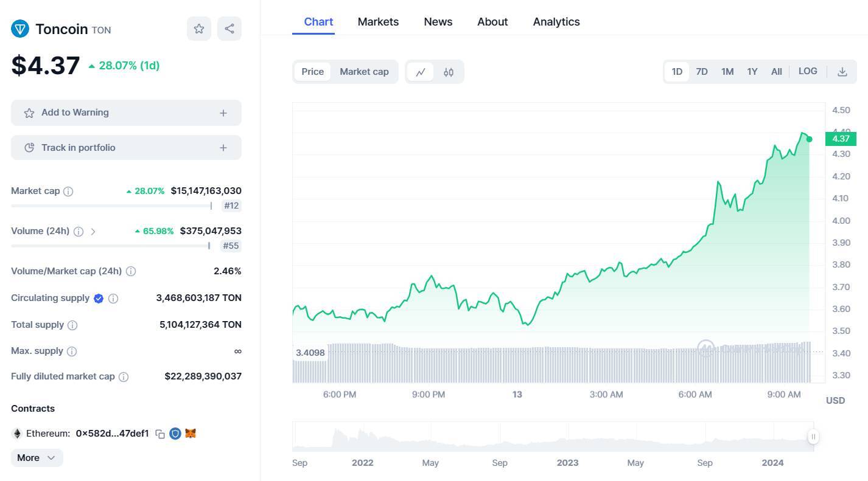Switch to line chart view
Viewport: 868px width, 481px height.
click(x=421, y=72)
